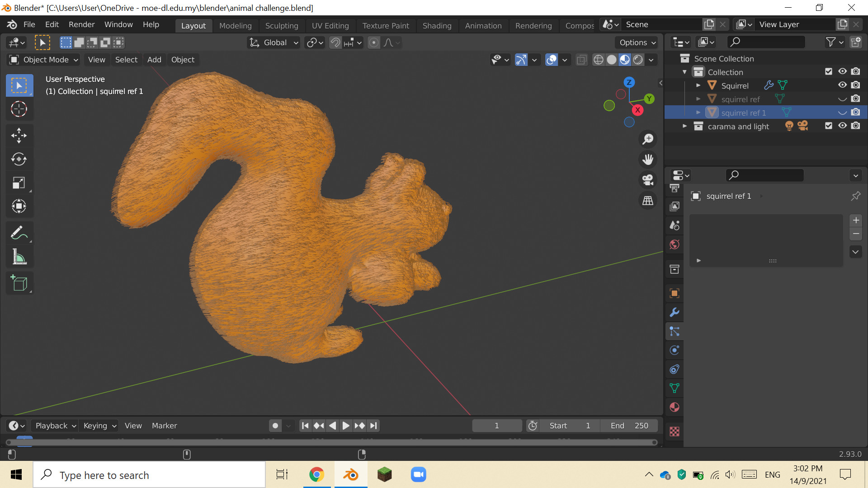Open the Render menu
Screen dimensions: 868x488
point(81,24)
